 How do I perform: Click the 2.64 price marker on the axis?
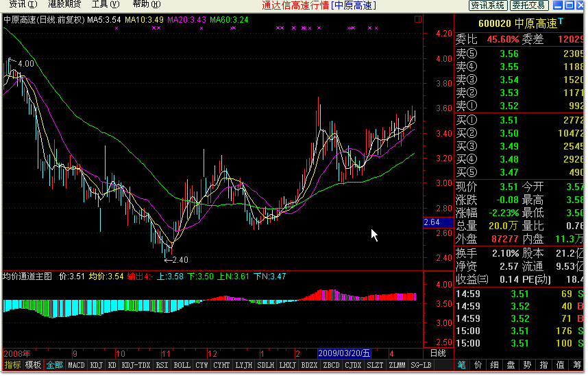[x=439, y=222]
